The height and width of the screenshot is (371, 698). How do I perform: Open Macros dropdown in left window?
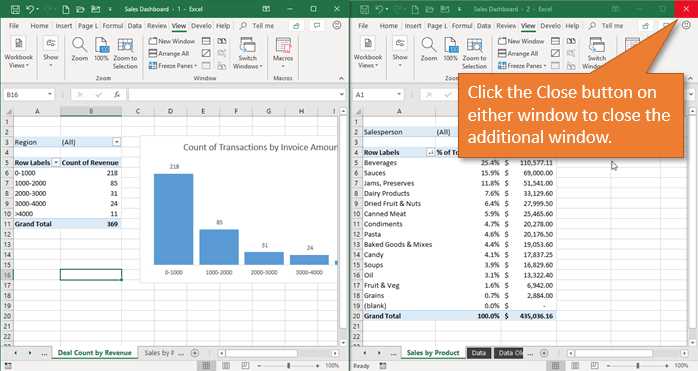pos(283,53)
